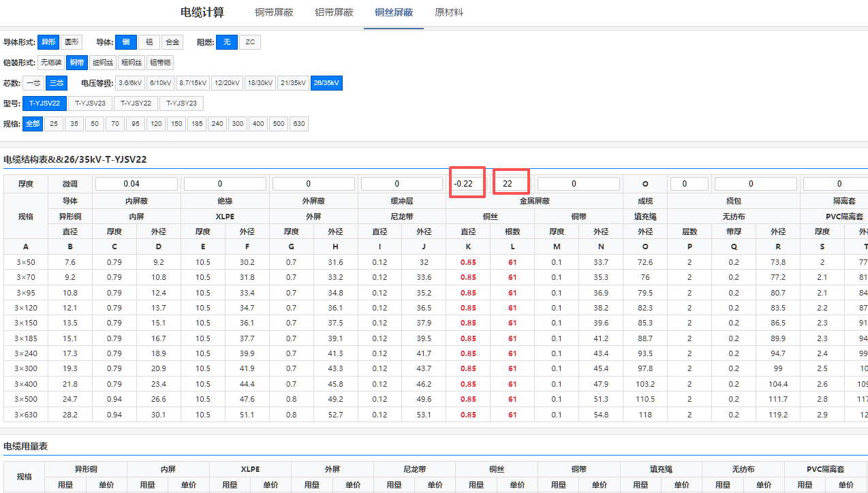Screen dimensions: 868x493
Task: Choose model T-YJSV23
Action: pyautogui.click(x=90, y=104)
